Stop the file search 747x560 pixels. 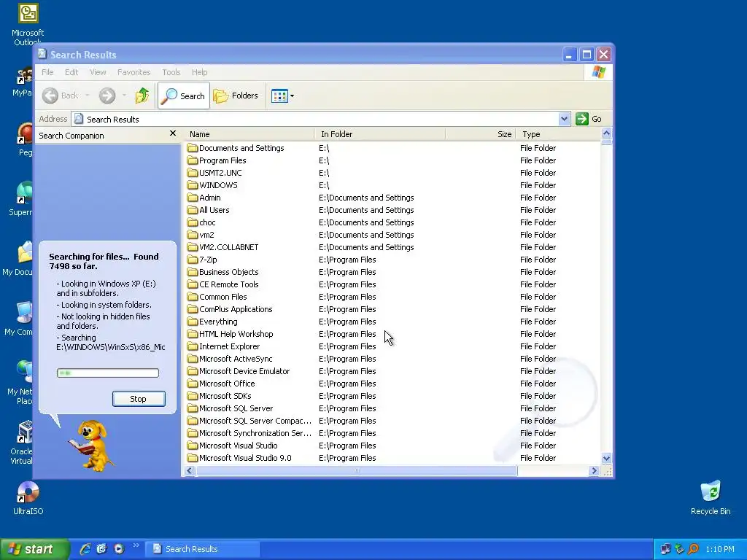click(x=139, y=399)
